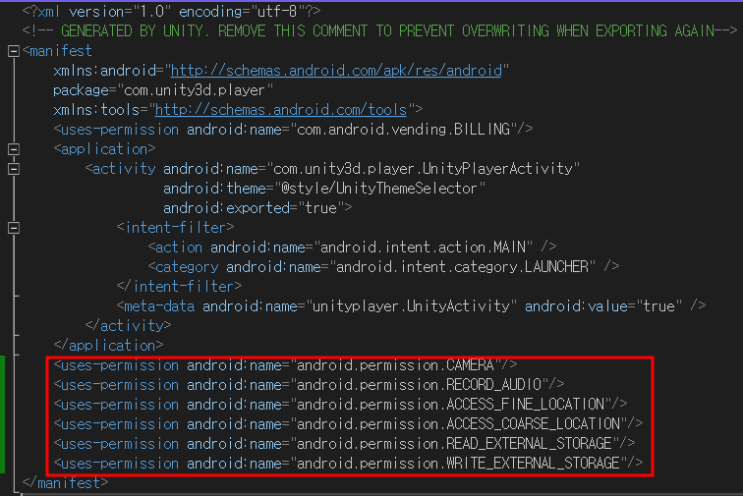This screenshot has height=496, width=743.
Task: Click the closing activity tag
Action: [x=128, y=326]
